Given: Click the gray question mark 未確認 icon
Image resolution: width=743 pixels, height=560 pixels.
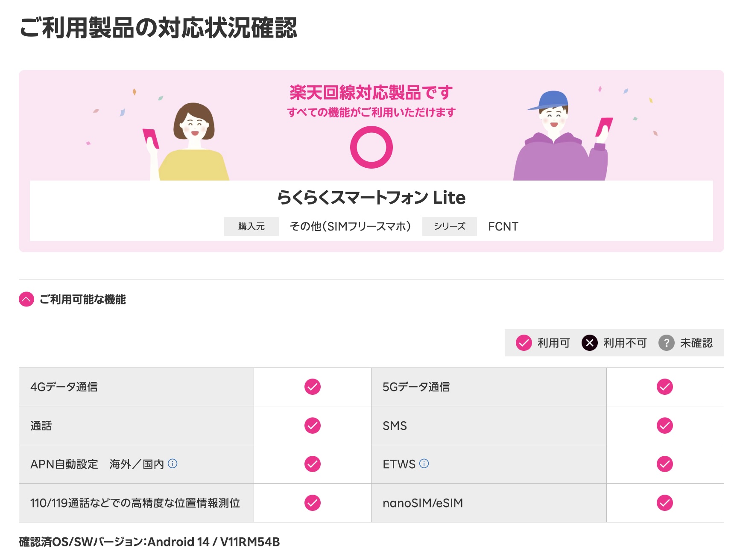Looking at the screenshot, I should 667,343.
